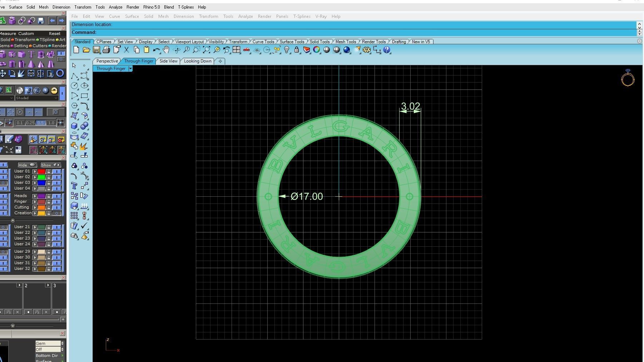Viewport: 644px width, 362px height.
Task: Toggle the Heads layer lock
Action: [x=49, y=196]
